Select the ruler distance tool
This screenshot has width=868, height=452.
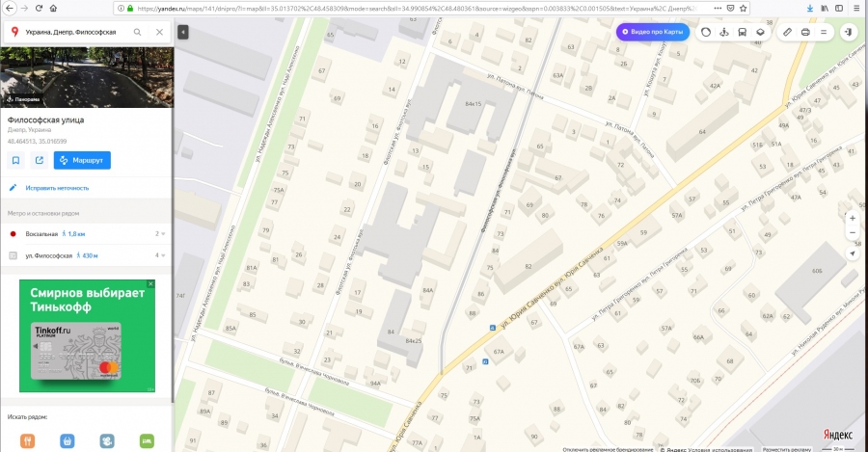[x=787, y=32]
